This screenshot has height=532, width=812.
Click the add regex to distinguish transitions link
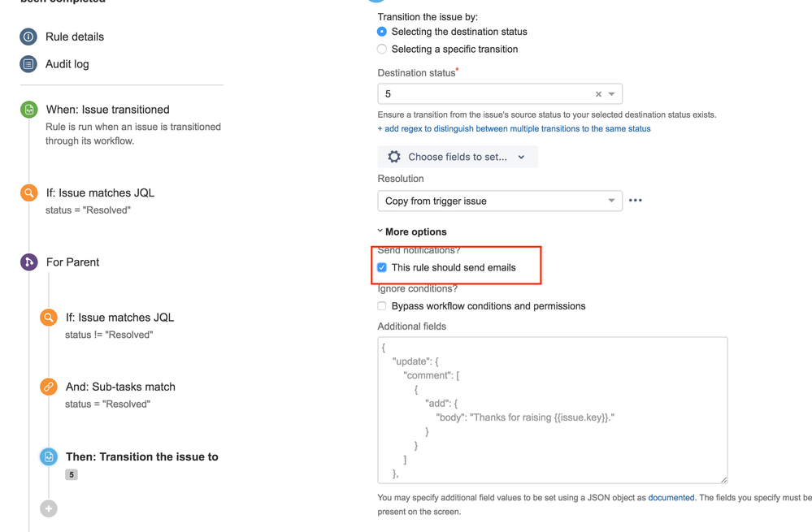[x=514, y=129]
